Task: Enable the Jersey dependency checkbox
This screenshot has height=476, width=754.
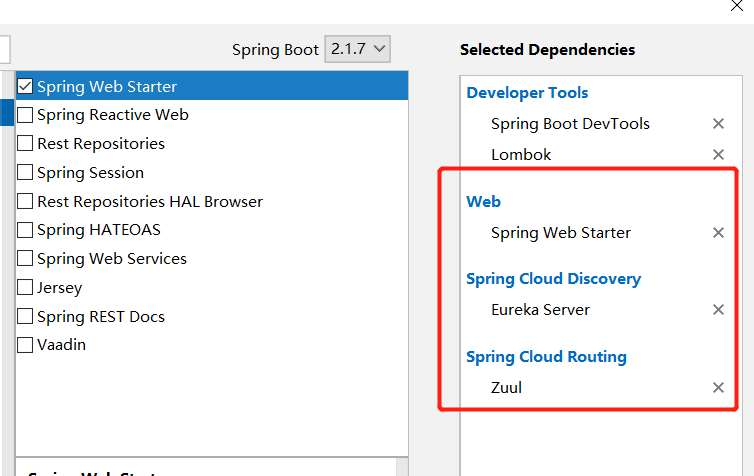Action: 25,288
